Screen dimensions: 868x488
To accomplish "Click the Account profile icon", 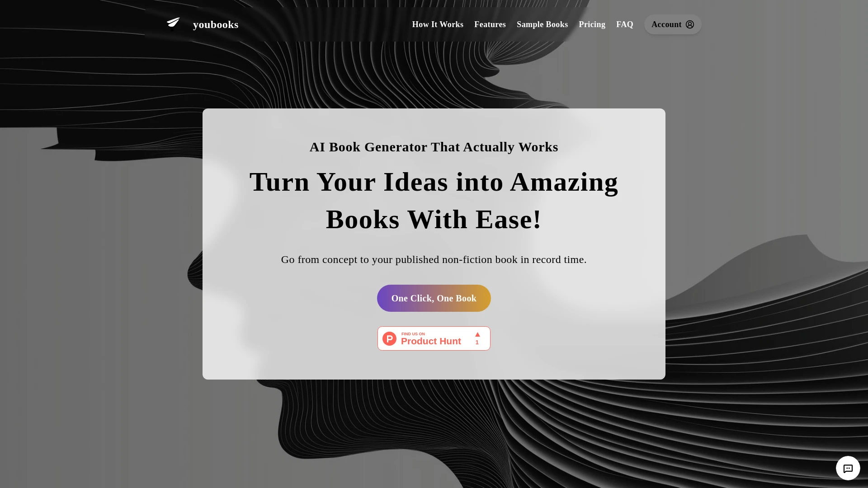I will click(x=690, y=24).
